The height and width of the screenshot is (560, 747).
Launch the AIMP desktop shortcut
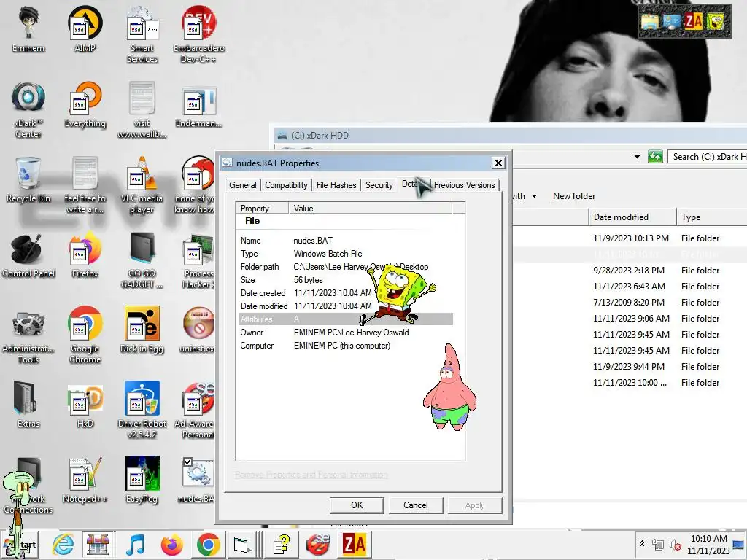click(x=85, y=29)
